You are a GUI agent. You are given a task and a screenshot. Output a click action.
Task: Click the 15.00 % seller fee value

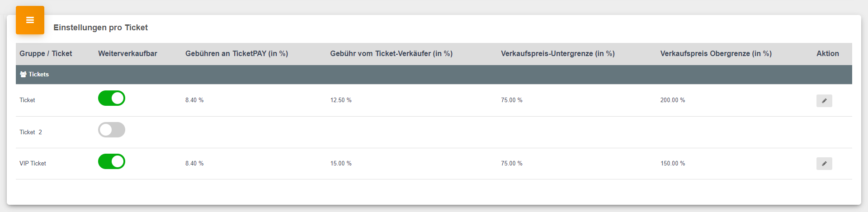tap(341, 164)
